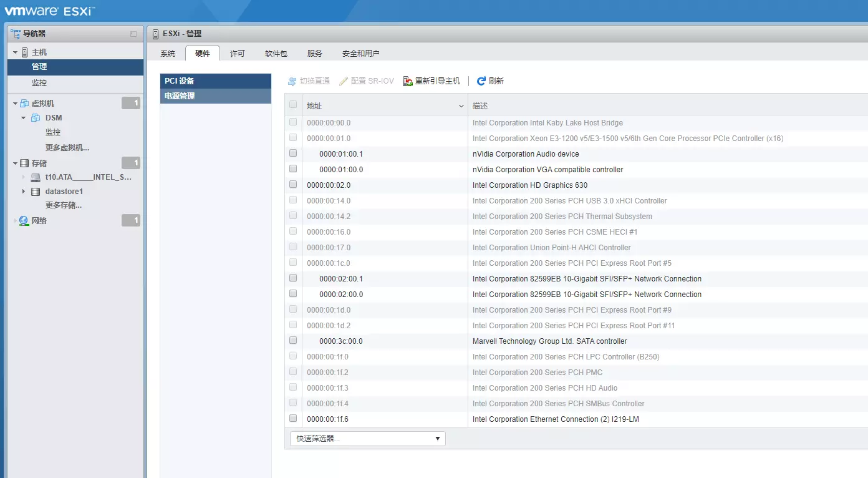Click the Configure SR-IOV pencil icon
The image size is (868, 478).
pos(344,80)
